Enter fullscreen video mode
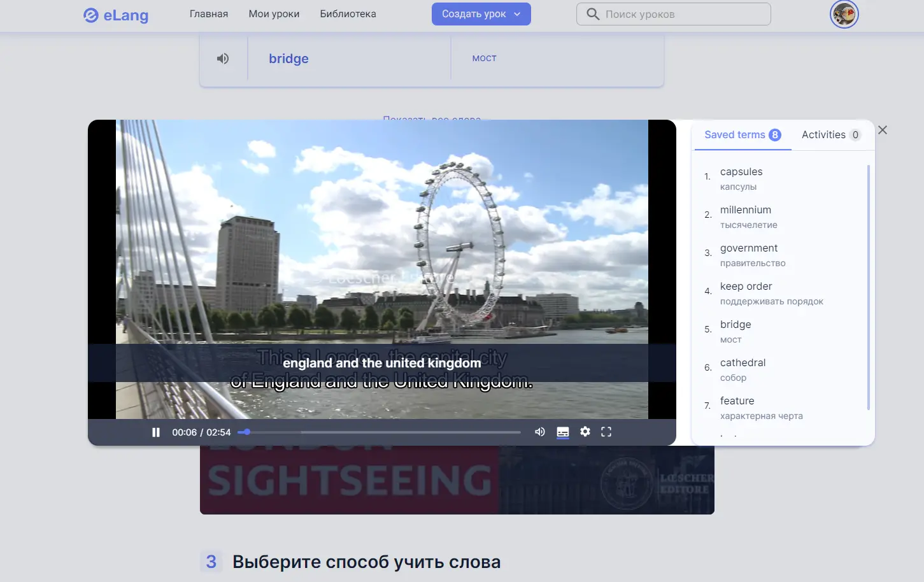Screen dimensions: 924x582 [x=606, y=432]
